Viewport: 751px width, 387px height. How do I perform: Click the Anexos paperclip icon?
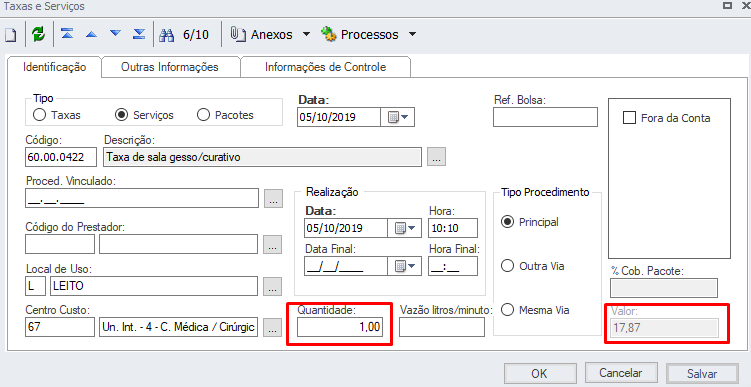point(237,34)
